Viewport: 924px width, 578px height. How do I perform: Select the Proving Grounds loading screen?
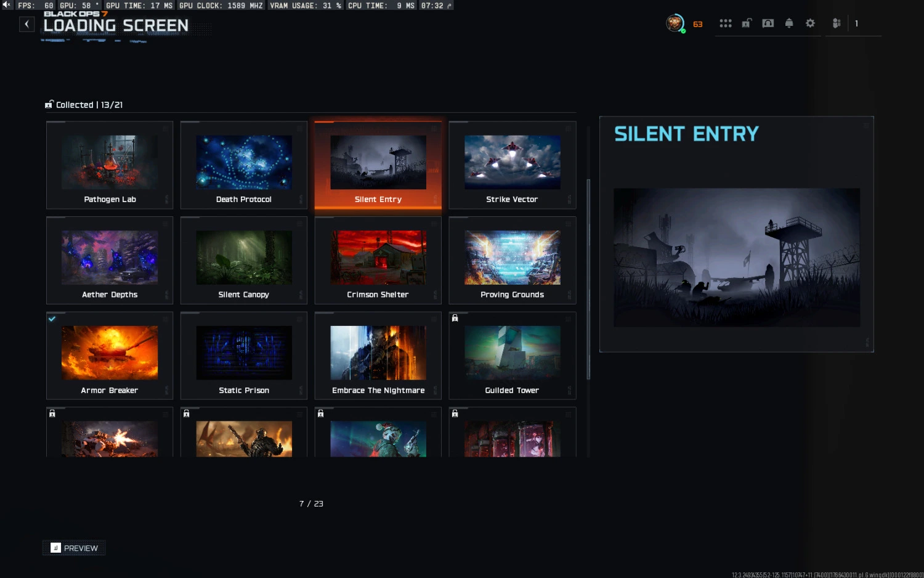point(512,260)
